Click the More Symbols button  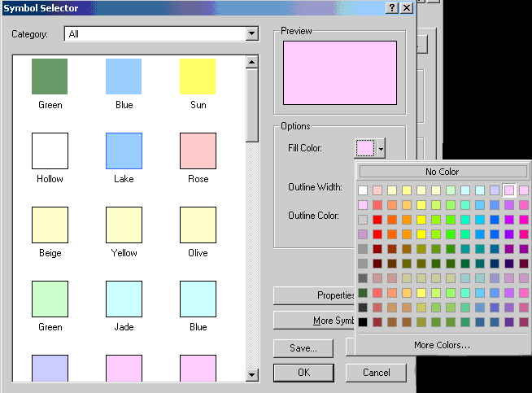coord(314,321)
